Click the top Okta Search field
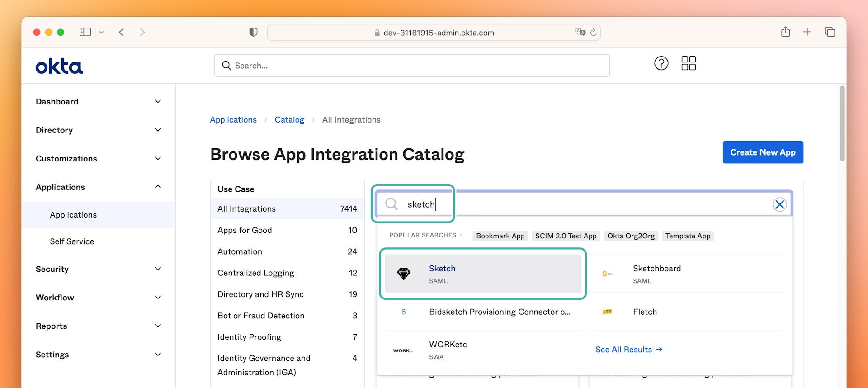The width and height of the screenshot is (868, 388). [x=412, y=66]
